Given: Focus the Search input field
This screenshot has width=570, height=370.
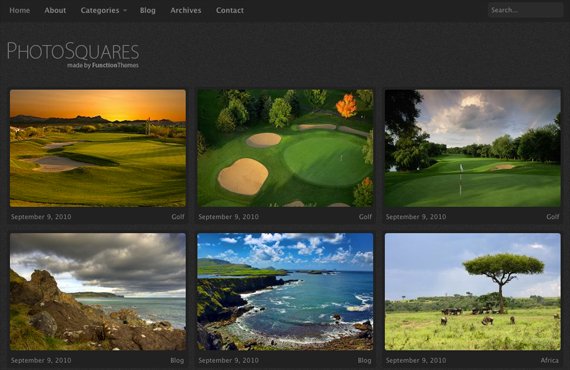Looking at the screenshot, I should click(525, 10).
